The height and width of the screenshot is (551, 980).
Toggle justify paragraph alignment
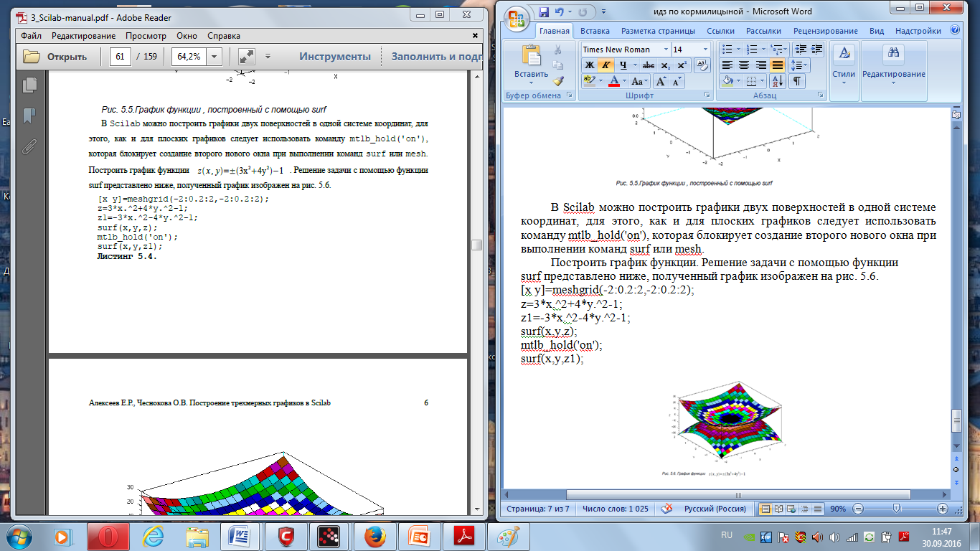777,65
